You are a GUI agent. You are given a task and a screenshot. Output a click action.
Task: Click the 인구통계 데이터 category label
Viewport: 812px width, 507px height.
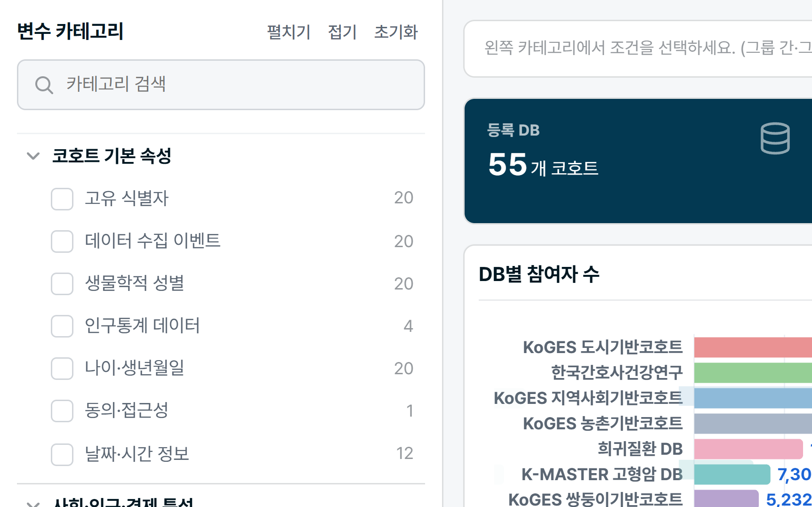point(142,325)
